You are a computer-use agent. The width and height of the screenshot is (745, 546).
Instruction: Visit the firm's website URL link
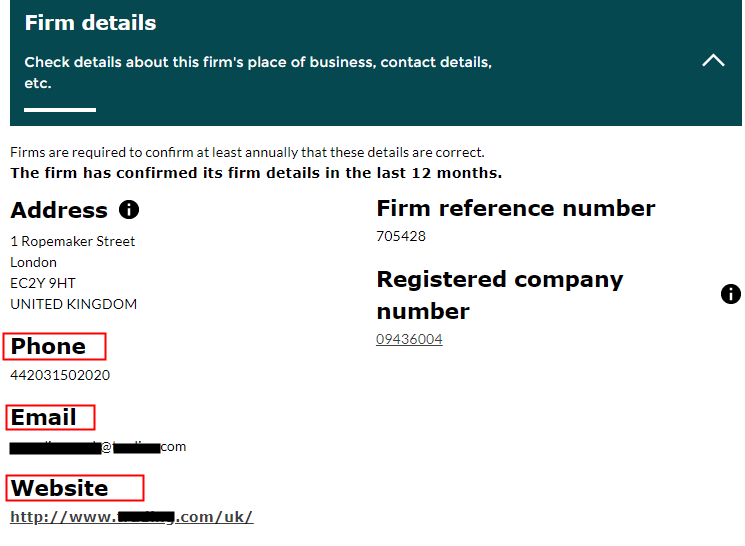tap(131, 517)
